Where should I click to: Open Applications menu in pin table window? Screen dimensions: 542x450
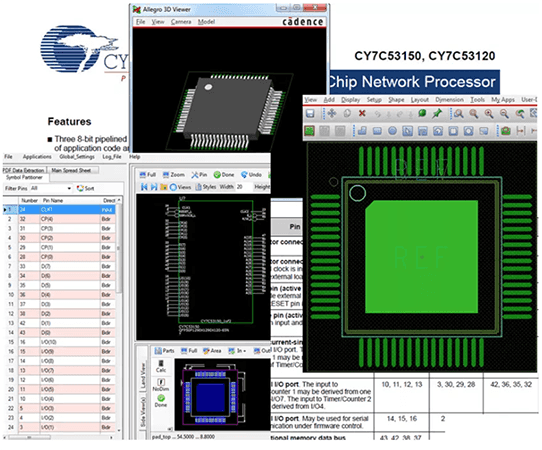37,157
